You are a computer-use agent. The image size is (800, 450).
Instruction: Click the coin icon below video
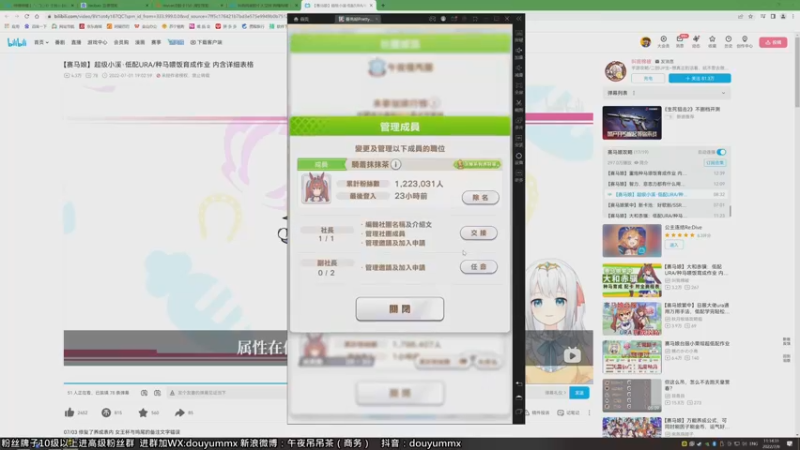click(x=106, y=412)
